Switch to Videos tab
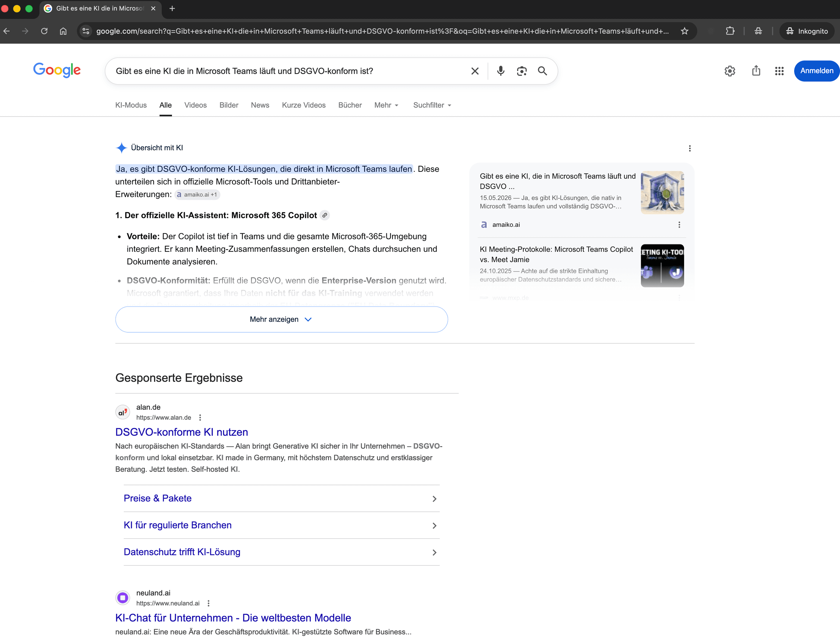The image size is (840, 642). tap(195, 105)
